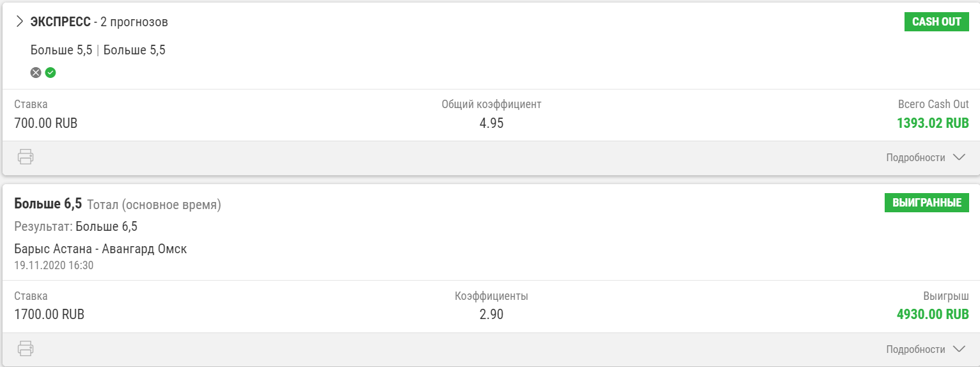This screenshot has height=367, width=980.
Task: Open Подробности for the express bet
Action: (x=925, y=157)
